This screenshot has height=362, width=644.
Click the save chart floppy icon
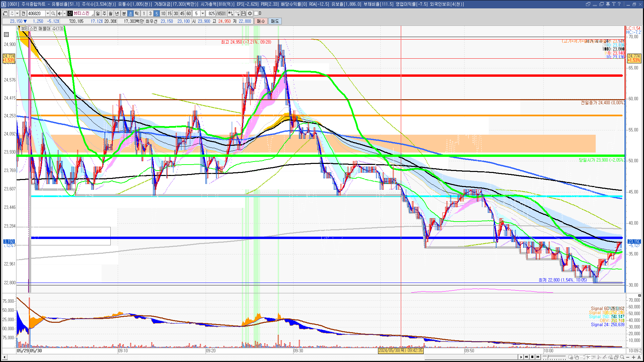point(244,13)
